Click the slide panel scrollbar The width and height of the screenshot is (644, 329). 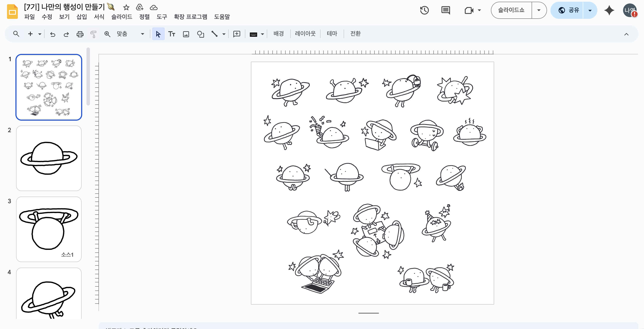click(x=88, y=76)
